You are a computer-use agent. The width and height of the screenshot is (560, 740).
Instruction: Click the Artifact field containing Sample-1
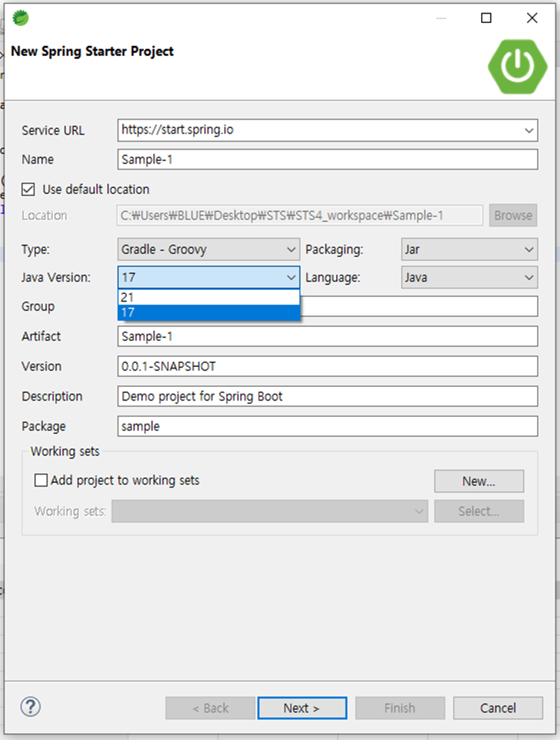[x=328, y=336]
